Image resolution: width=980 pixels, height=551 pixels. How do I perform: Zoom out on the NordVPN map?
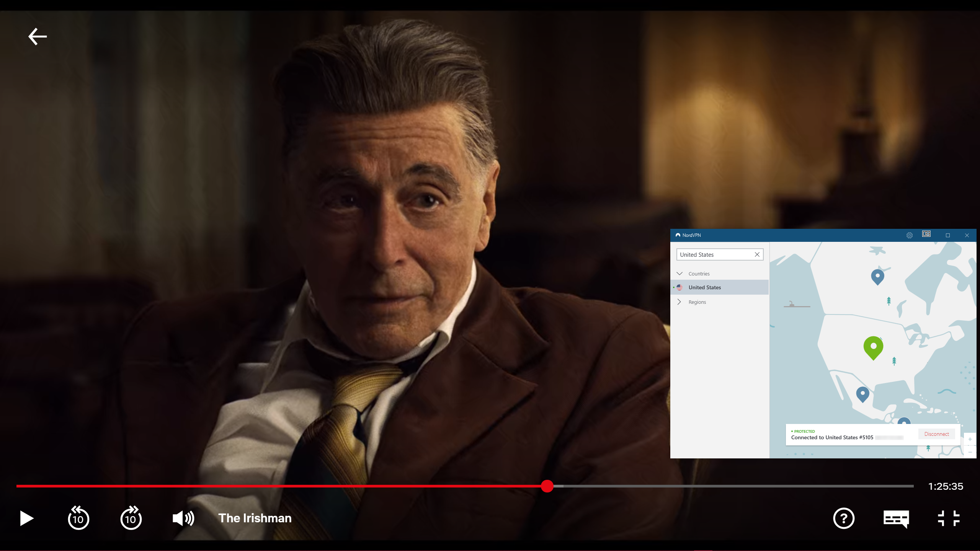click(x=970, y=452)
